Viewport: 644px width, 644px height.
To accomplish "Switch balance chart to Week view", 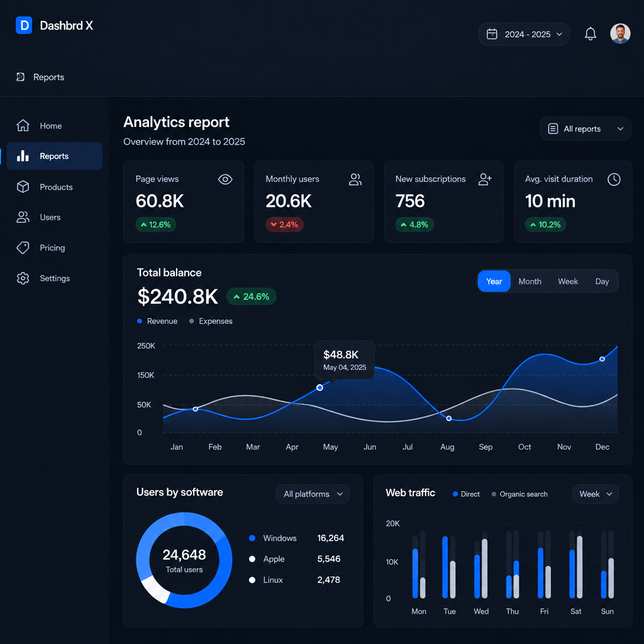I will click(568, 281).
